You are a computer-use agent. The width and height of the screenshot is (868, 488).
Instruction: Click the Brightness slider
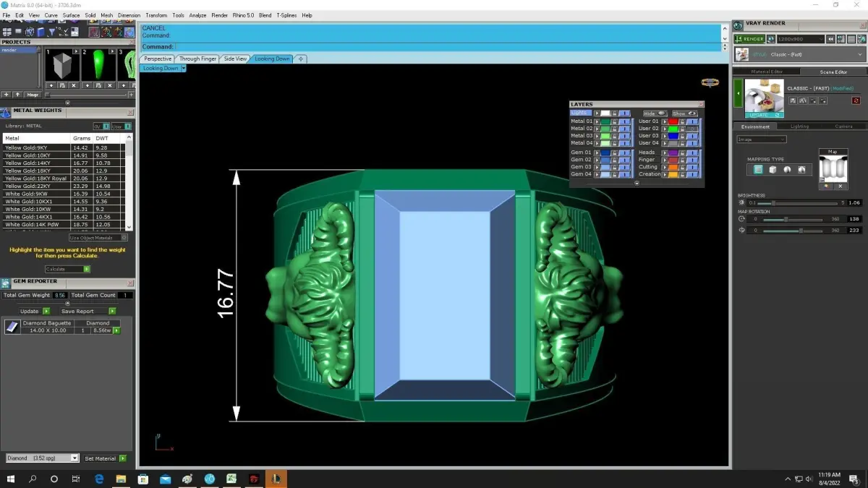click(797, 203)
